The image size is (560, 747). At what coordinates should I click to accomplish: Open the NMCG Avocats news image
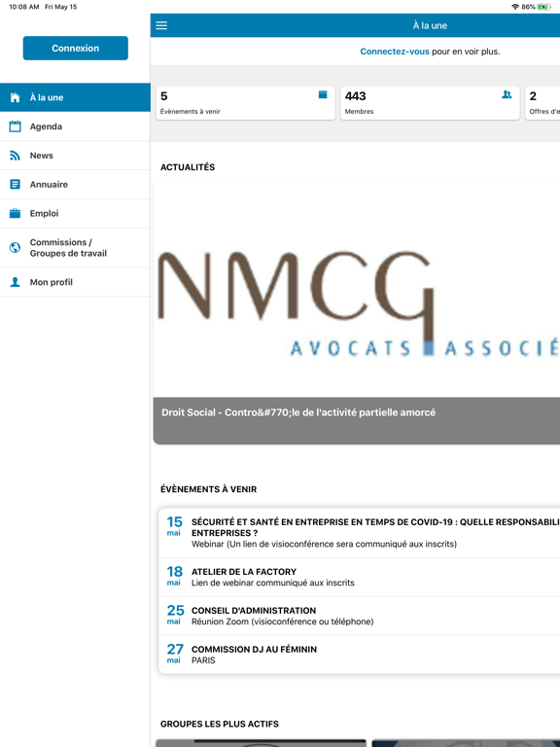click(357, 289)
